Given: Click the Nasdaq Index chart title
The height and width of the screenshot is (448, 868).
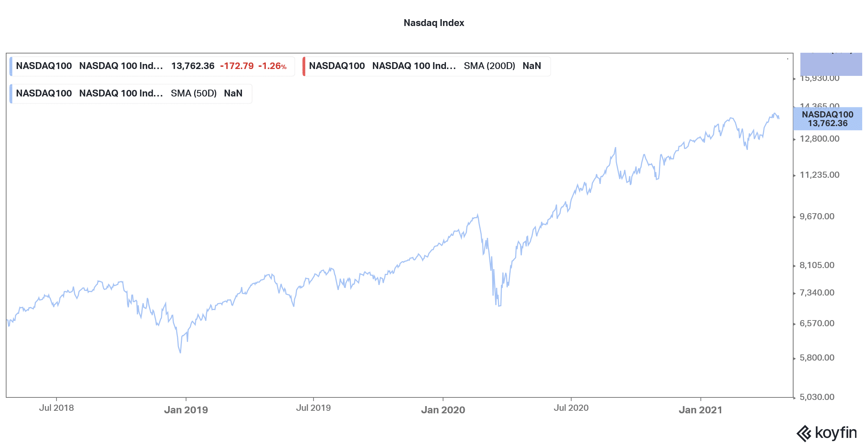Looking at the screenshot, I should (x=434, y=23).
